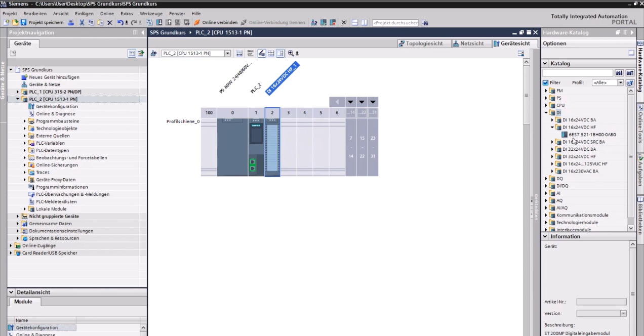Image resolution: width=644 pixels, height=336 pixels.
Task: Expand the PLC_1 [CPU 315-2 PN/DP] node
Action: tap(17, 92)
